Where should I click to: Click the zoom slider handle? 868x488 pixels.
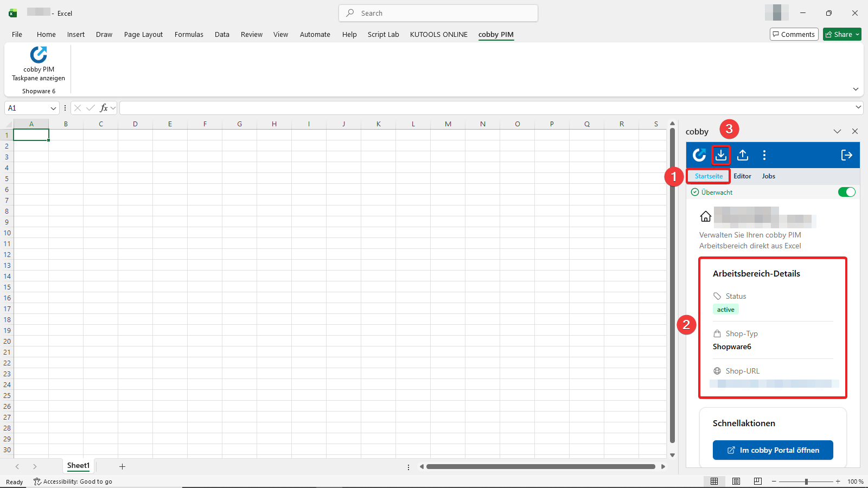pos(806,481)
